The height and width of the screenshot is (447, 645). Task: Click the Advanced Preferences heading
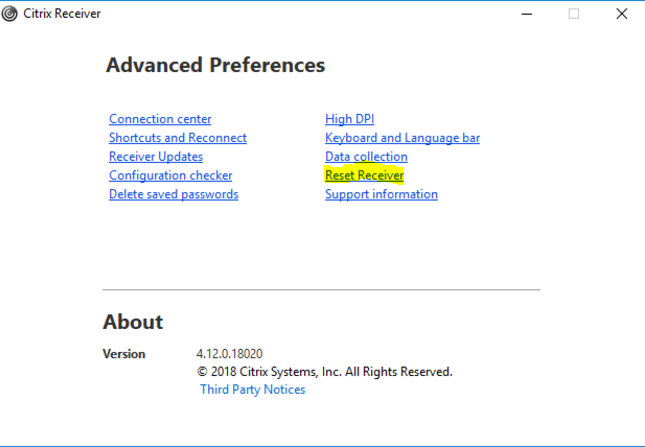pyautogui.click(x=215, y=66)
